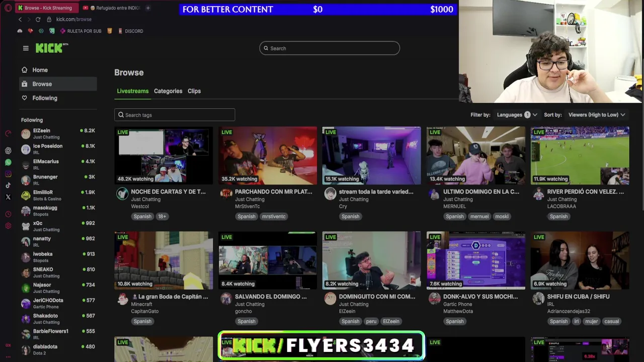The height and width of the screenshot is (362, 644).
Task: Open TikTok in the Opera sidebar
Action: 8,185
